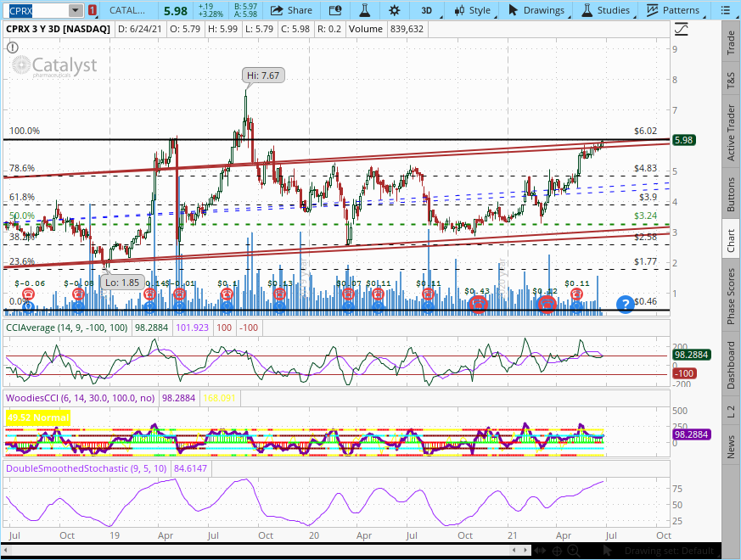Open chart settings gear icon
Image resolution: width=741 pixels, height=560 pixels.
394,10
